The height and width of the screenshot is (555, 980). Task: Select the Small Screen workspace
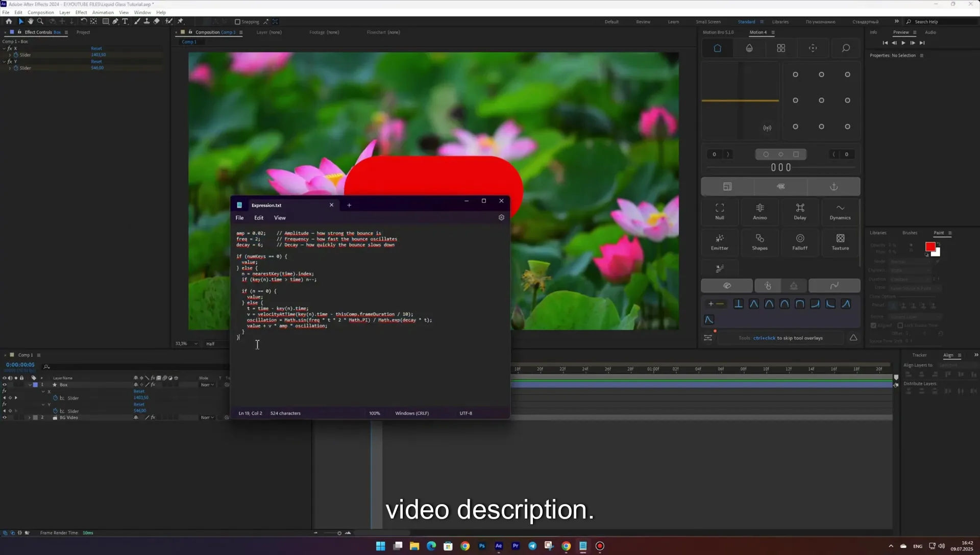[x=708, y=22]
